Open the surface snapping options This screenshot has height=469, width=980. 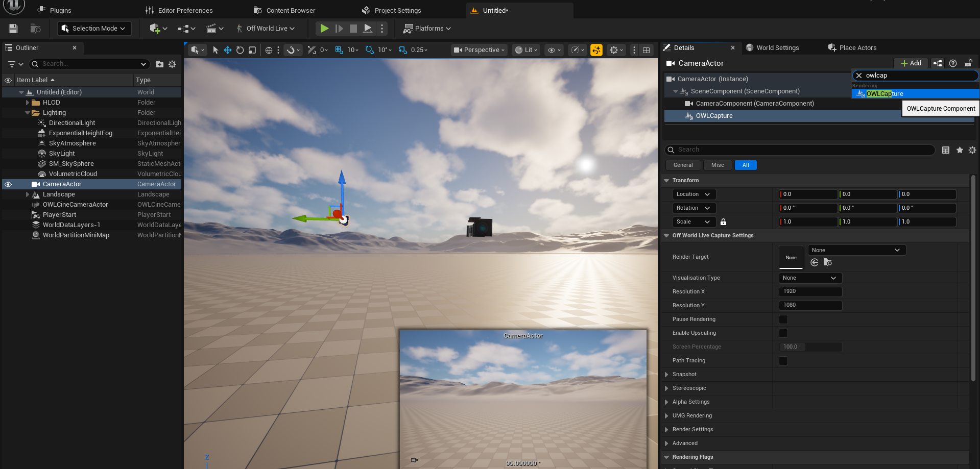[293, 50]
